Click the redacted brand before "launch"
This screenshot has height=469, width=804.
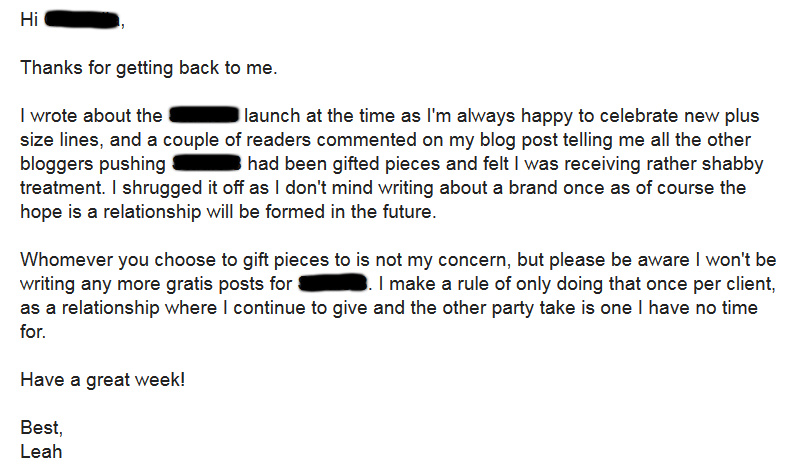coord(204,116)
